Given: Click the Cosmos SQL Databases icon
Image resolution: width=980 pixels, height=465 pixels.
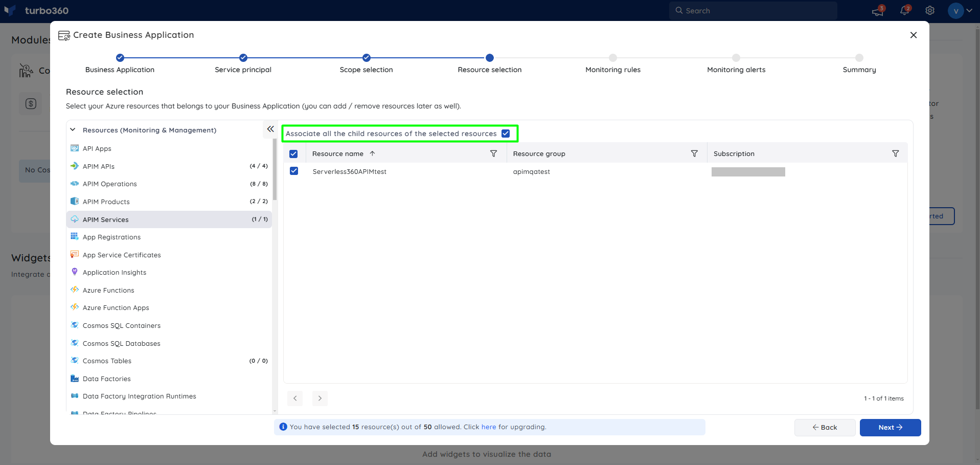Looking at the screenshot, I should [75, 343].
